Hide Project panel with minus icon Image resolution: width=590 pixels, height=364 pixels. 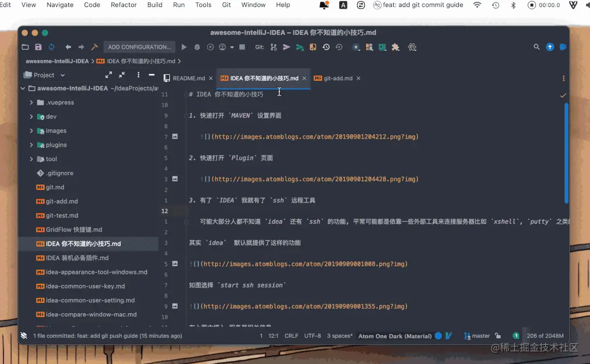152,75
